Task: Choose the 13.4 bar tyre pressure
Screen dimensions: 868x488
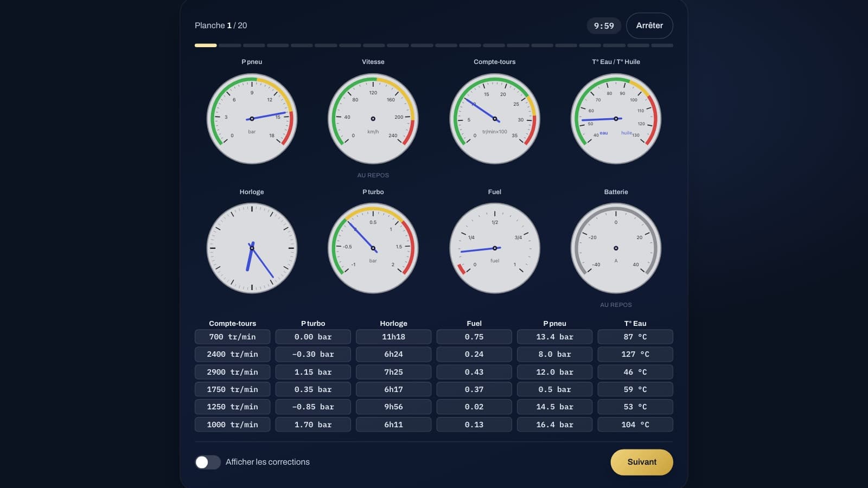Action: coord(554,337)
